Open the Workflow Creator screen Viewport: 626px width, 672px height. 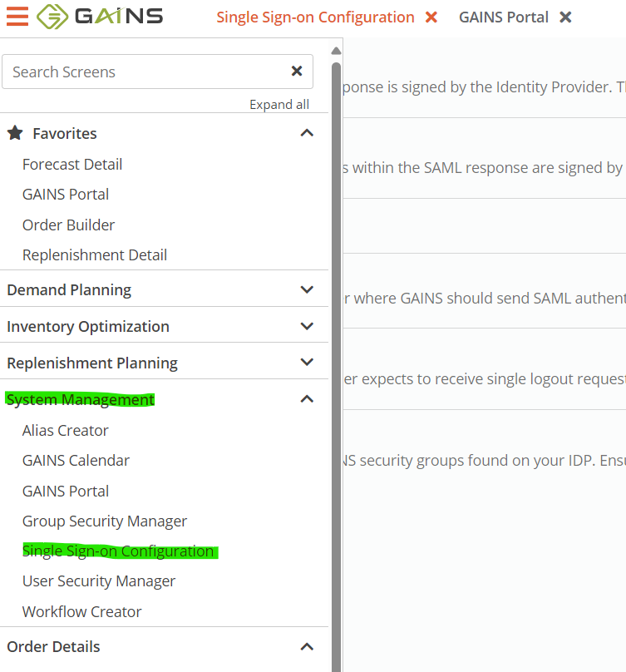point(82,611)
